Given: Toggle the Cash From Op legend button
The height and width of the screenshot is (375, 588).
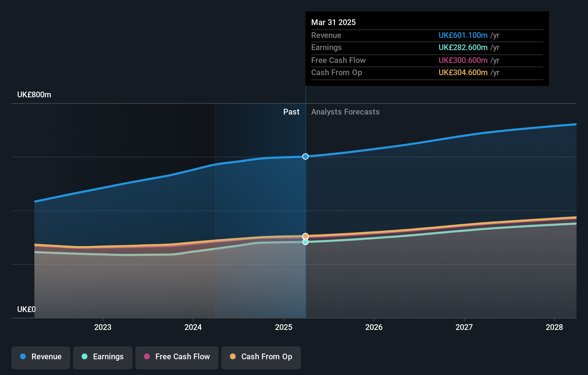Looking at the screenshot, I should (x=261, y=357).
